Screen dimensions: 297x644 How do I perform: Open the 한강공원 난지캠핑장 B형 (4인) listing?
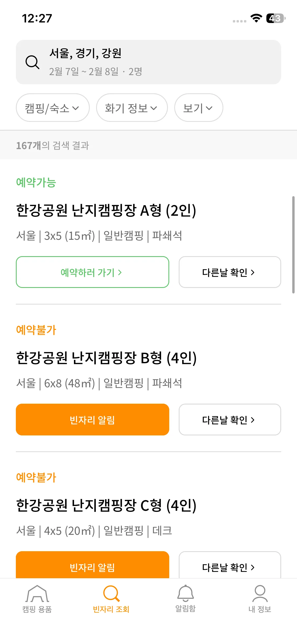(x=106, y=358)
